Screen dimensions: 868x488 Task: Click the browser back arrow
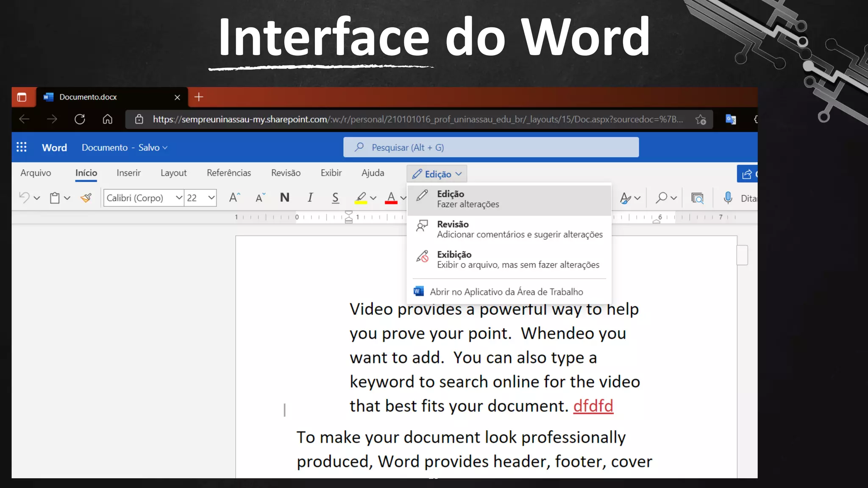24,119
